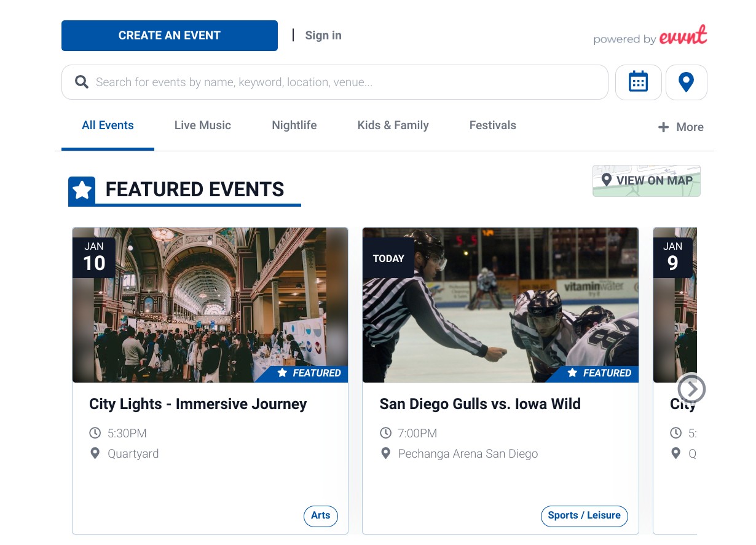This screenshot has height=545, width=756.
Task: Select the All Events tab
Action: pos(108,125)
